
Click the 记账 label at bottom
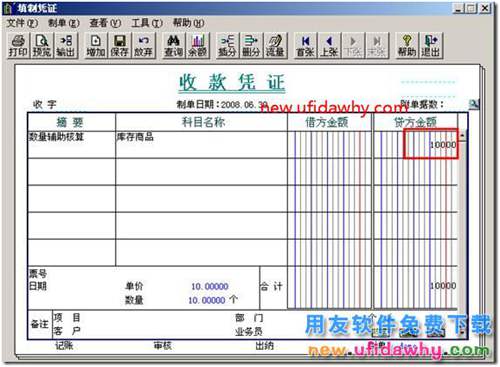click(64, 345)
